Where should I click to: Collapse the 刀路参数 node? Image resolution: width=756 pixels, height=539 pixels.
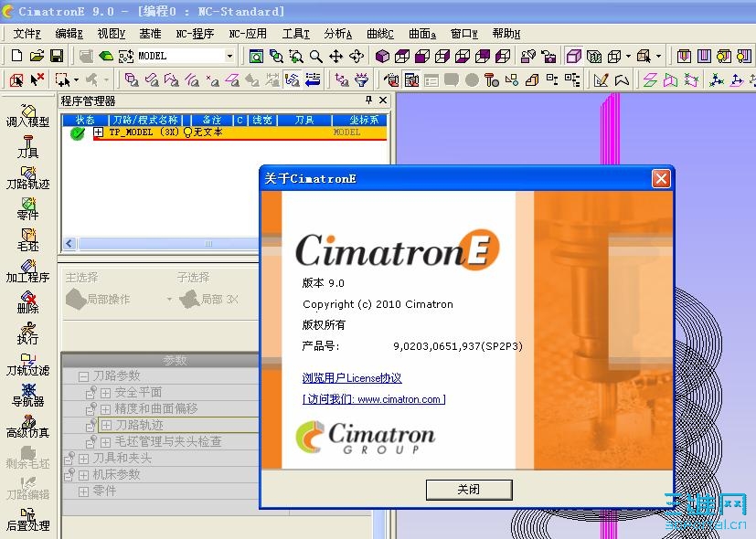[x=83, y=376]
